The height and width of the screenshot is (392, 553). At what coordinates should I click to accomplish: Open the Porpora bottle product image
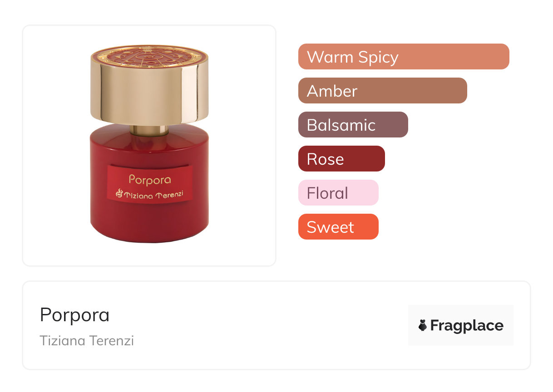(x=149, y=144)
